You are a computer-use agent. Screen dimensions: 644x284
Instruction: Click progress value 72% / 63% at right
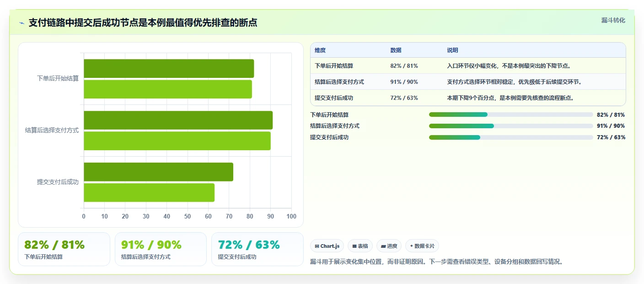(611, 137)
